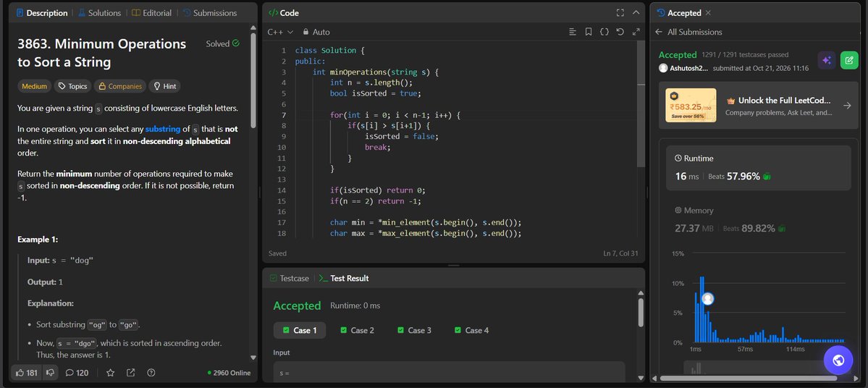Click the avatar marker on runtime chart

tap(707, 299)
